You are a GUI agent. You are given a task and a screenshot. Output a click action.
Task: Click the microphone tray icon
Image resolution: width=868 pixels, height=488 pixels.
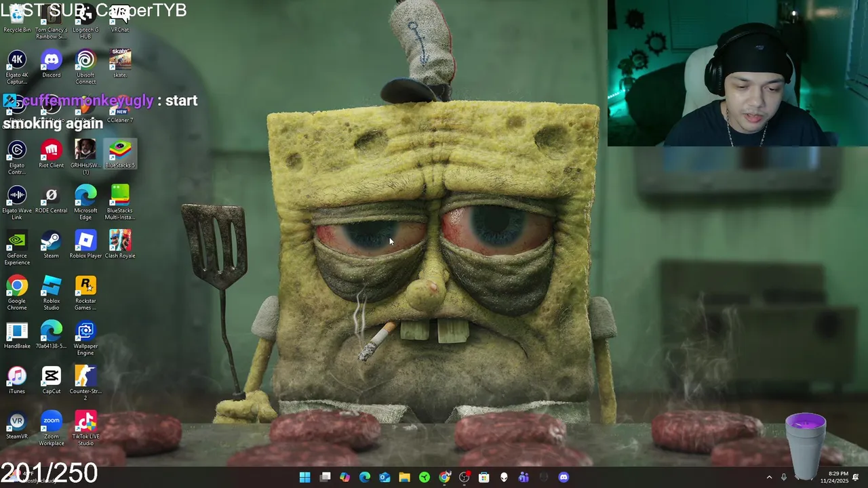tap(784, 477)
